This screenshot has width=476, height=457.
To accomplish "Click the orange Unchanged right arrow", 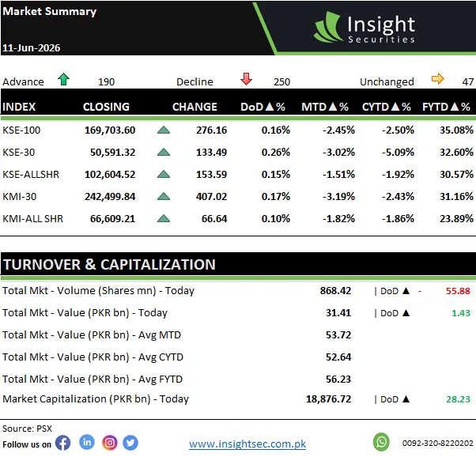I will click(x=438, y=79).
